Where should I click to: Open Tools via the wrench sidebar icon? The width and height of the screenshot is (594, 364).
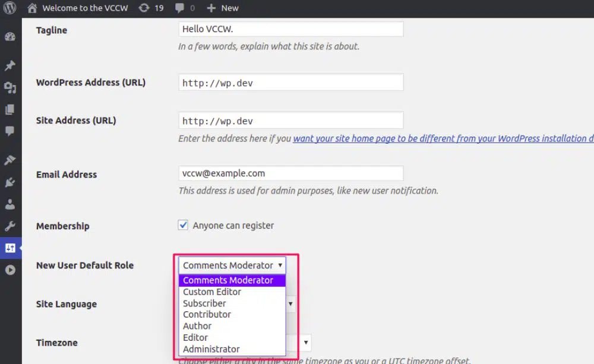pos(10,226)
